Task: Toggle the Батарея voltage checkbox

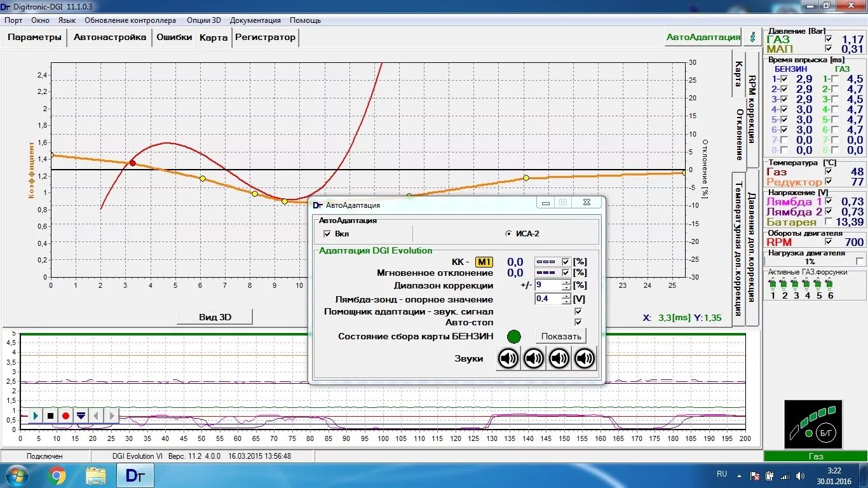Action: [x=828, y=222]
